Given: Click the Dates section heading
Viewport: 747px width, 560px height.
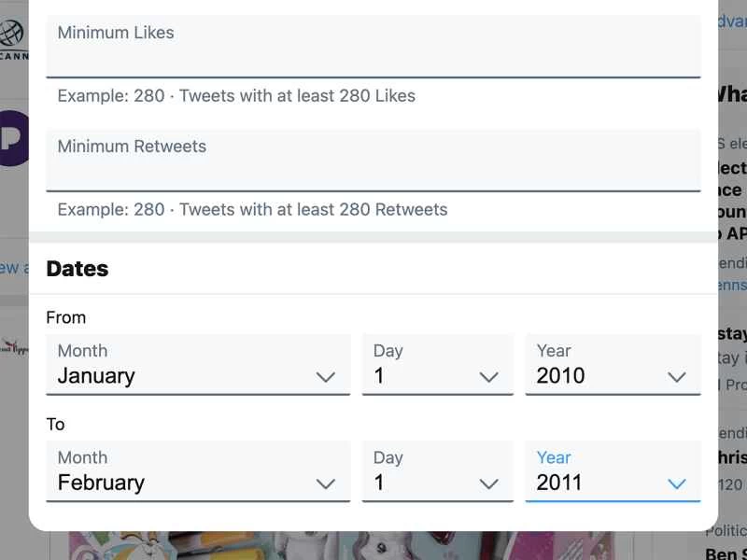Looking at the screenshot, I should 78,269.
